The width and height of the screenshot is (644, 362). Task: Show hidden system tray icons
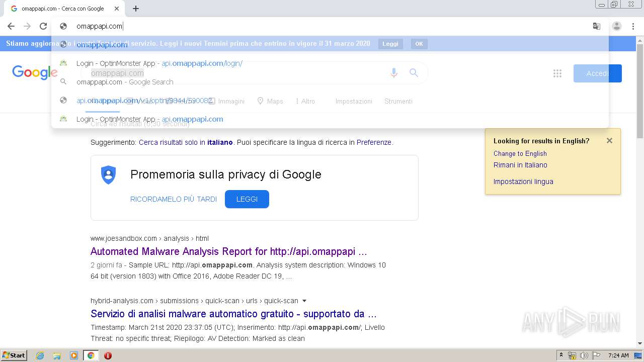click(x=561, y=355)
